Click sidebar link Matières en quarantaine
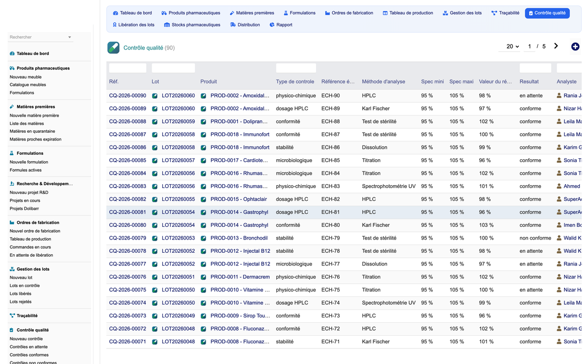Screen dimensions: 588x364 [x=32, y=131]
